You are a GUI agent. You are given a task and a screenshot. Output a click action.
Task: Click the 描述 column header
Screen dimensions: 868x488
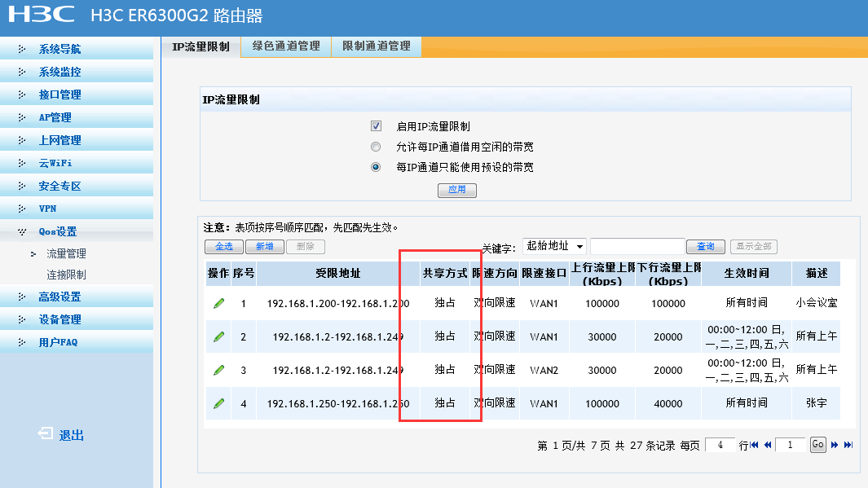(817, 273)
